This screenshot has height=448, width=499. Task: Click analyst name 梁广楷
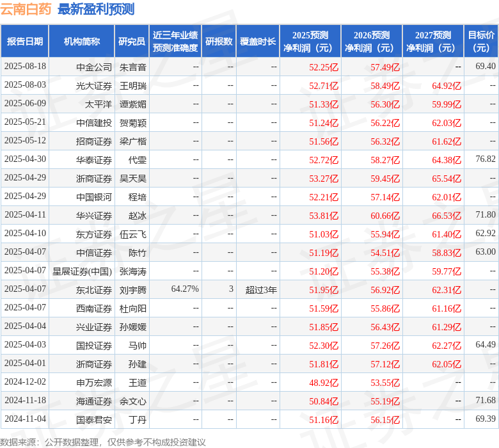tap(132, 141)
